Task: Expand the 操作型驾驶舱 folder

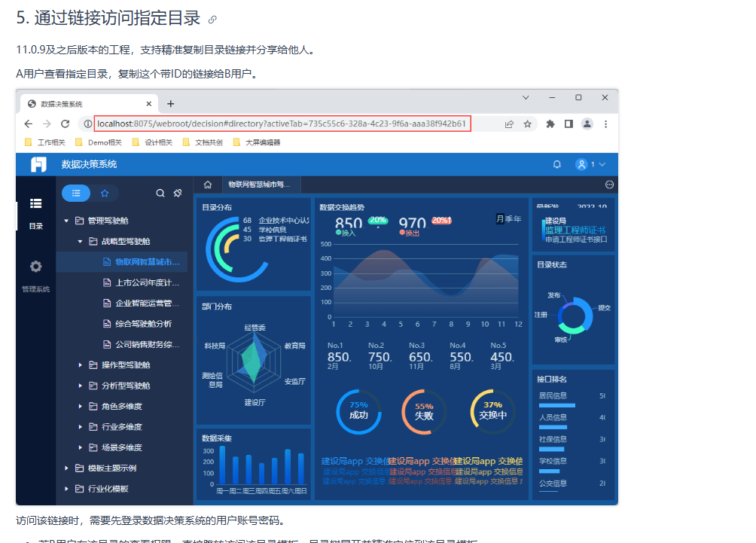Action: click(x=80, y=365)
